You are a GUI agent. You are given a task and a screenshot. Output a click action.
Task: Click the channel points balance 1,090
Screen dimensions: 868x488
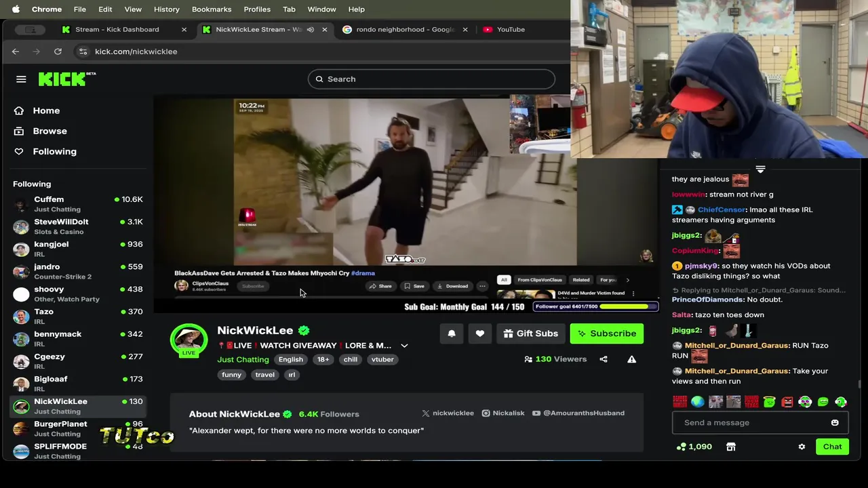pyautogui.click(x=694, y=447)
